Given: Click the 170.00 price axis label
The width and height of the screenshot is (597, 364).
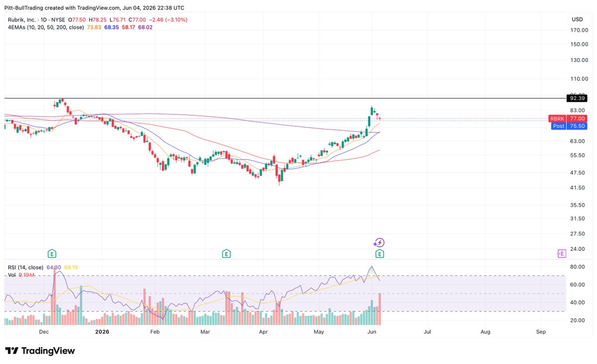Looking at the screenshot, I should (580, 29).
